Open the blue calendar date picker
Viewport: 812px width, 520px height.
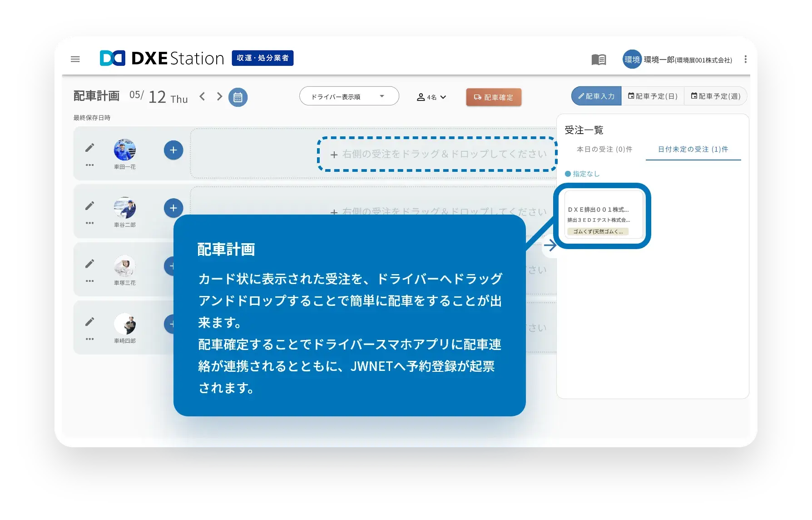pyautogui.click(x=238, y=97)
